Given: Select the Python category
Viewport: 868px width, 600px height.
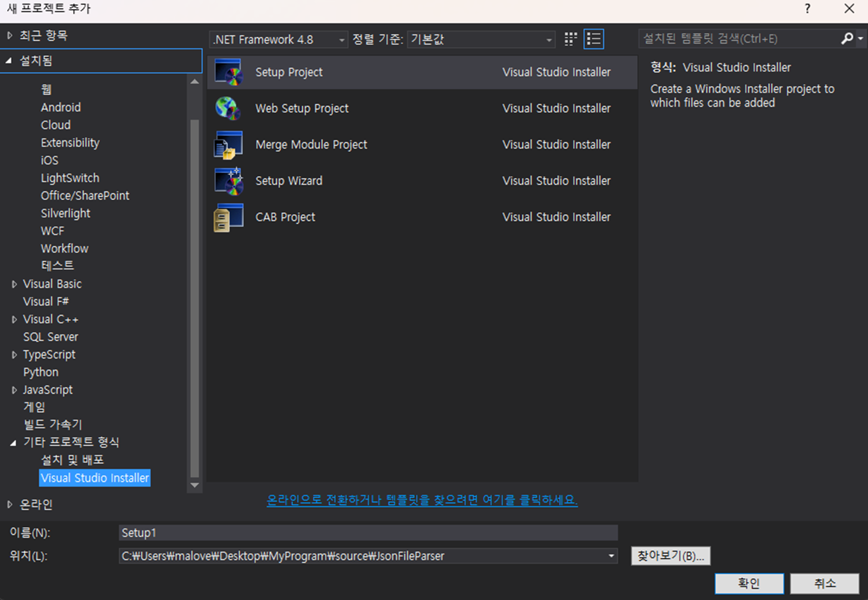Looking at the screenshot, I should point(40,372).
